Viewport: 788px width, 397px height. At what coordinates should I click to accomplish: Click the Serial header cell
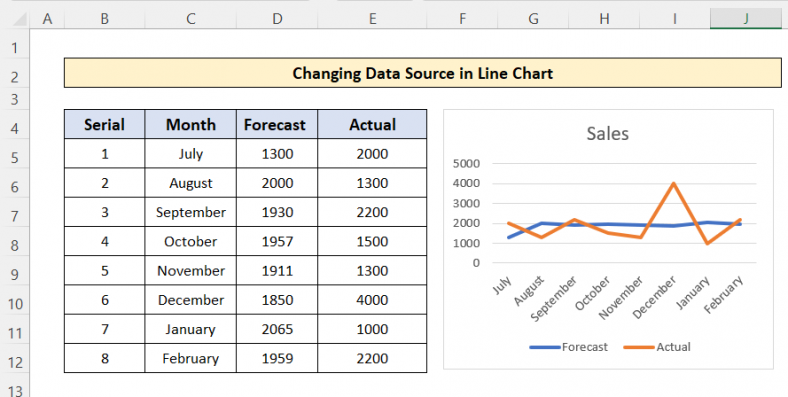[105, 124]
